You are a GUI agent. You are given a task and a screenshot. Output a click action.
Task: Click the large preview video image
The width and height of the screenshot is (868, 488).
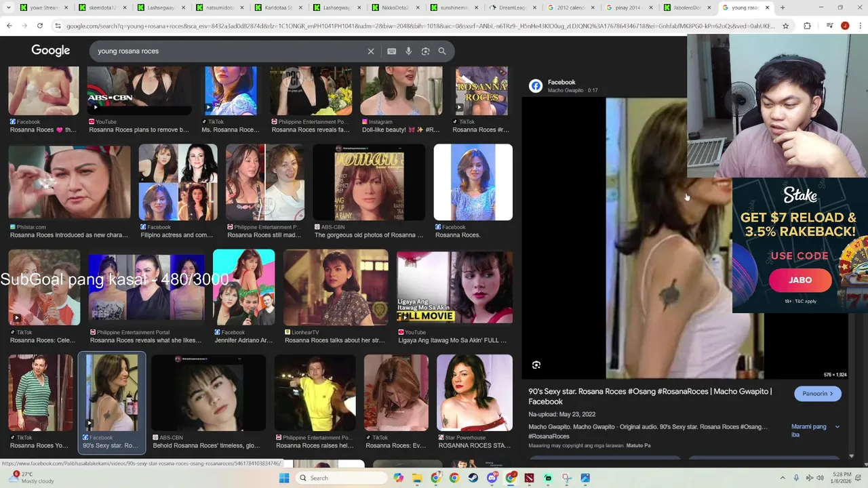coord(685,239)
